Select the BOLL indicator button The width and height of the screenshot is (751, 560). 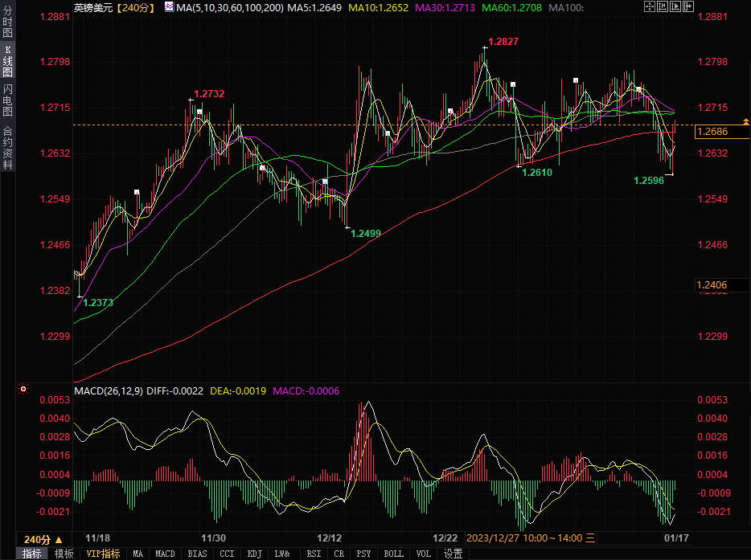point(393,554)
